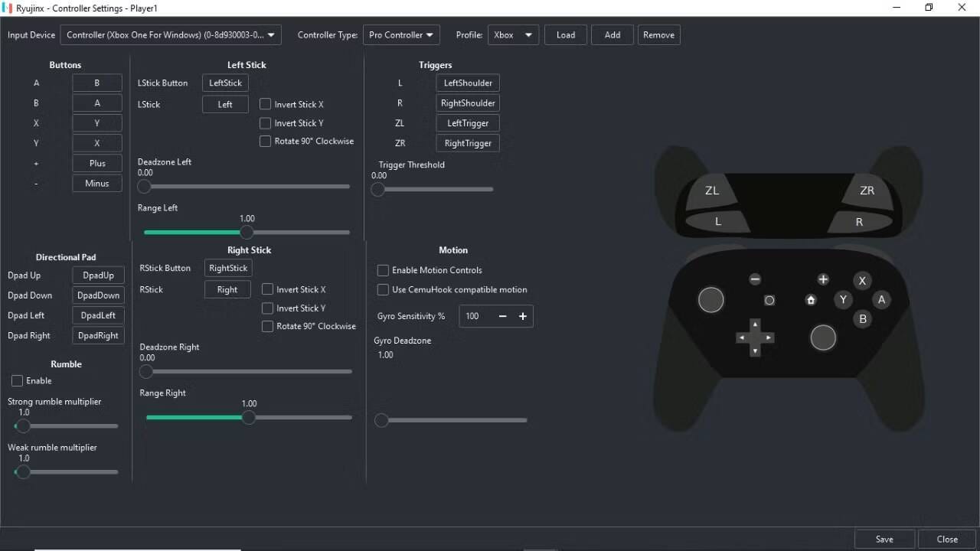Image resolution: width=980 pixels, height=551 pixels.
Task: Click the plus icon on the controller diagram
Action: click(823, 279)
